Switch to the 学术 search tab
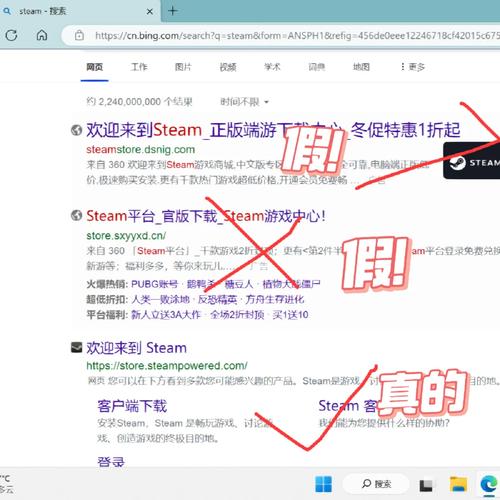 (x=272, y=67)
